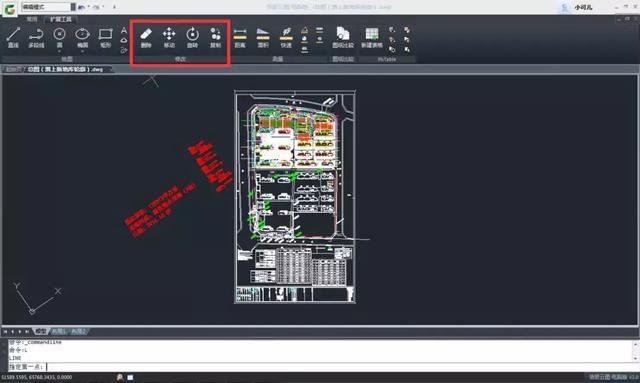
Task: Measure distance with the 距离 tool
Action: [240, 38]
